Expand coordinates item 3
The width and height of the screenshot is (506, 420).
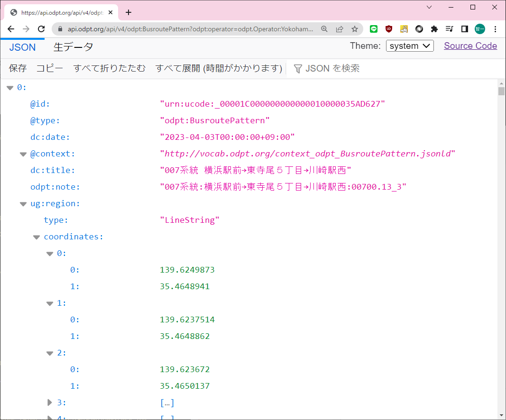pos(49,402)
